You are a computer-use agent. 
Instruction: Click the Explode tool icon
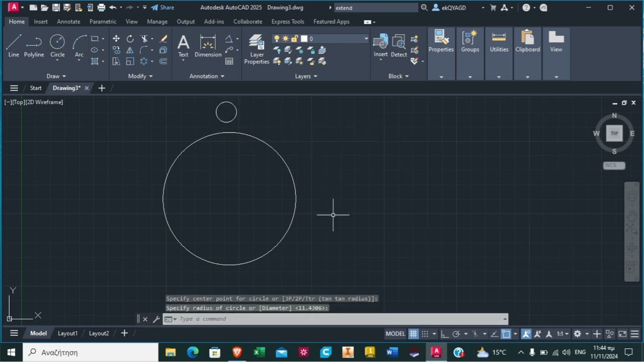coord(163,50)
